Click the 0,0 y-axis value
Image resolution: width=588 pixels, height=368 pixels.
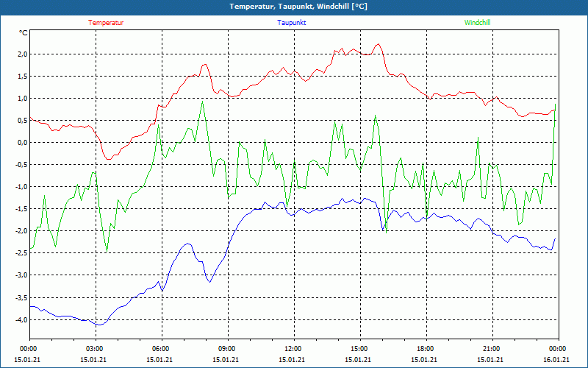[x=23, y=143]
